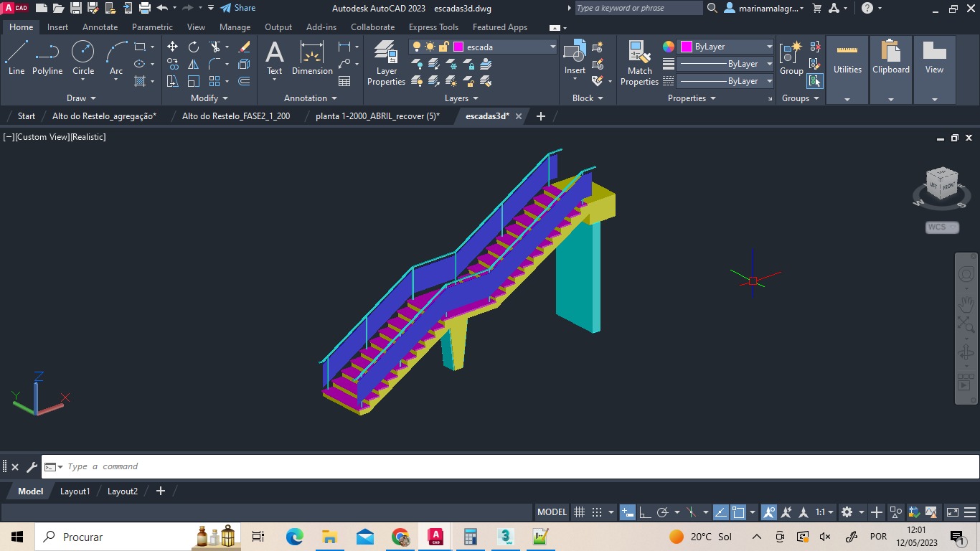This screenshot has width=980, height=551.
Task: Toggle freeze sun icon for escada layer
Action: click(x=430, y=47)
